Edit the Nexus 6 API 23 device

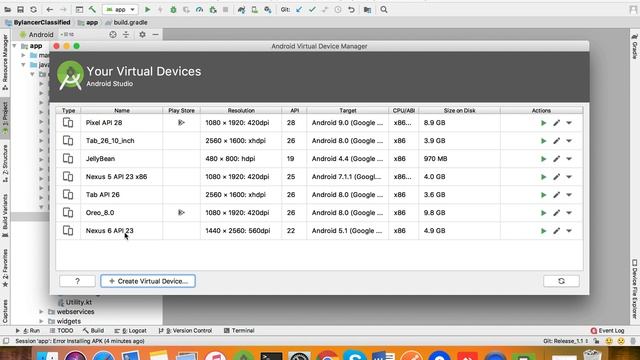556,231
